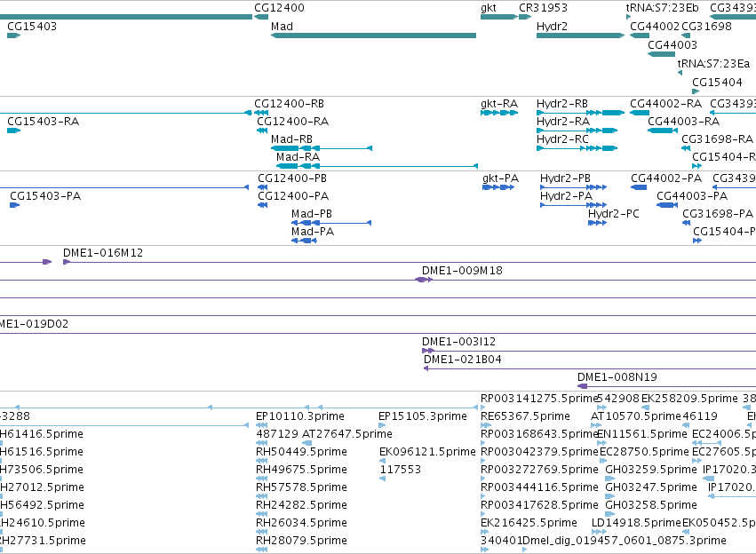
Task: Select the CG44003-PA protein feature
Action: pos(667,205)
